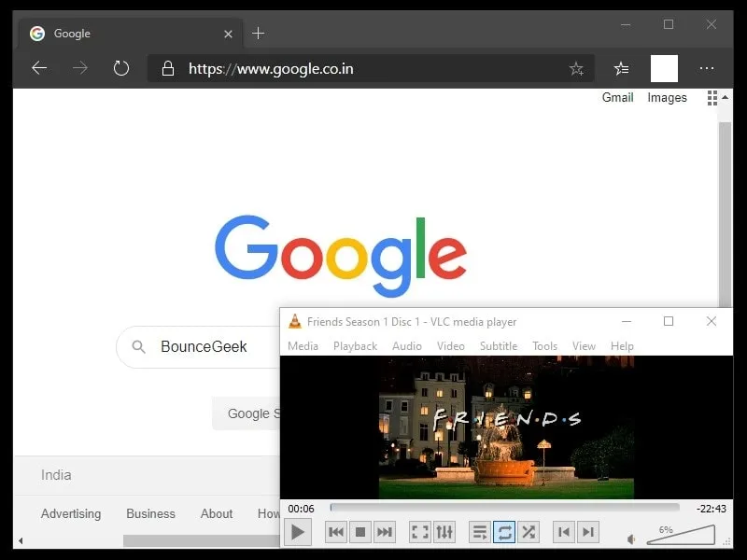This screenshot has width=747, height=560.
Task: Click the Google Search button
Action: 247,413
